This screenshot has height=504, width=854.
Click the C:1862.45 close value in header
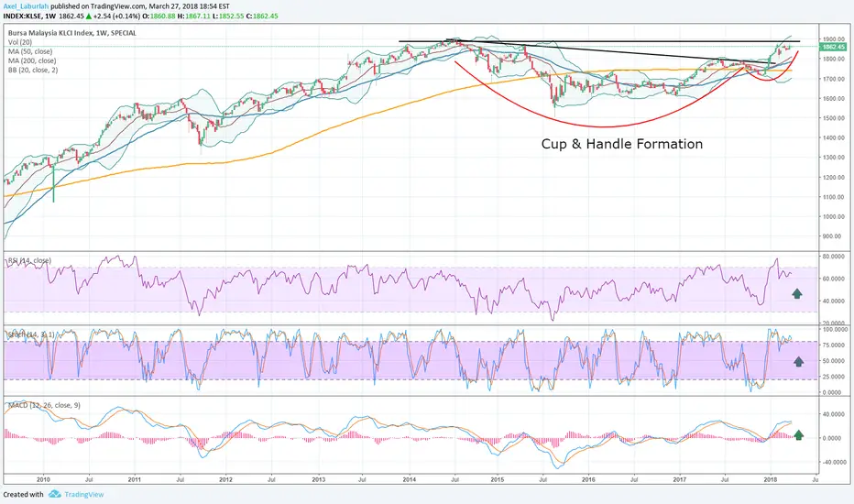[x=262, y=16]
